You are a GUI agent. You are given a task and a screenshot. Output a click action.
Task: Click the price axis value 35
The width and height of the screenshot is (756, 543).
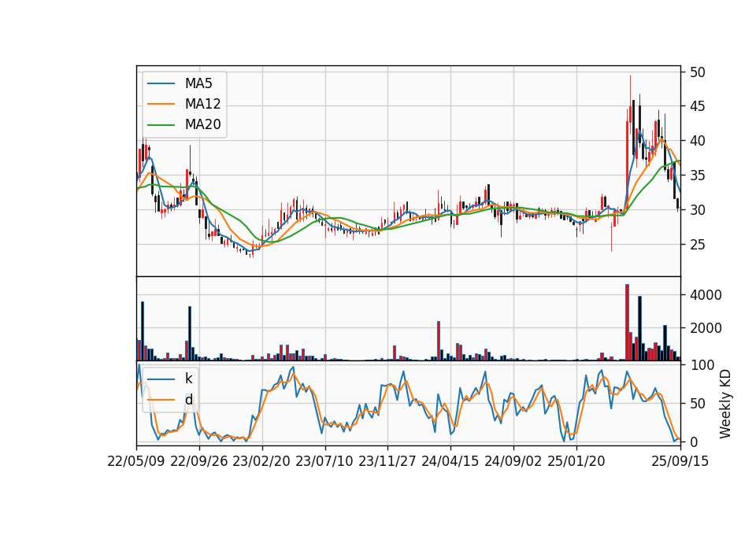tap(697, 175)
